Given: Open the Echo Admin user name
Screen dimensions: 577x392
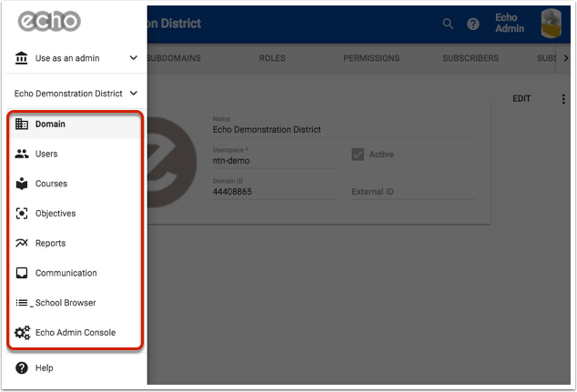Looking at the screenshot, I should [x=510, y=23].
